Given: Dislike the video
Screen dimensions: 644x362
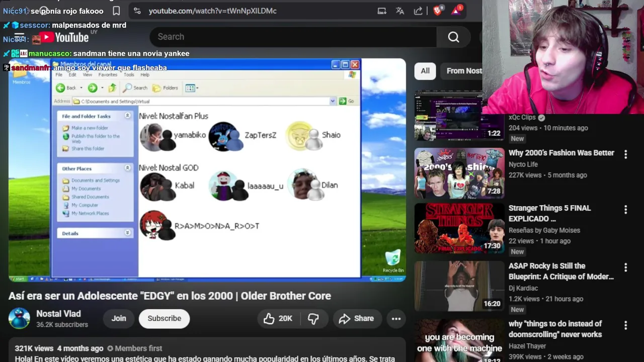Looking at the screenshot, I should click(x=313, y=318).
